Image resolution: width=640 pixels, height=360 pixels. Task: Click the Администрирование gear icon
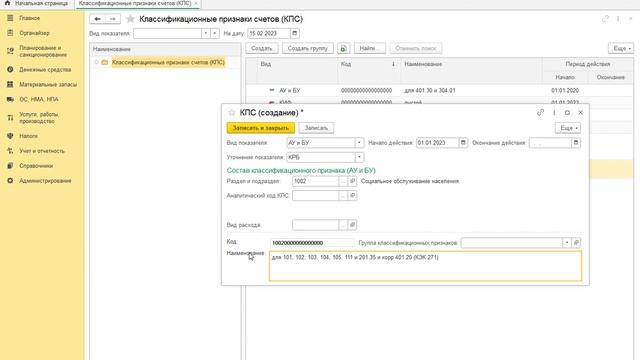(10, 180)
